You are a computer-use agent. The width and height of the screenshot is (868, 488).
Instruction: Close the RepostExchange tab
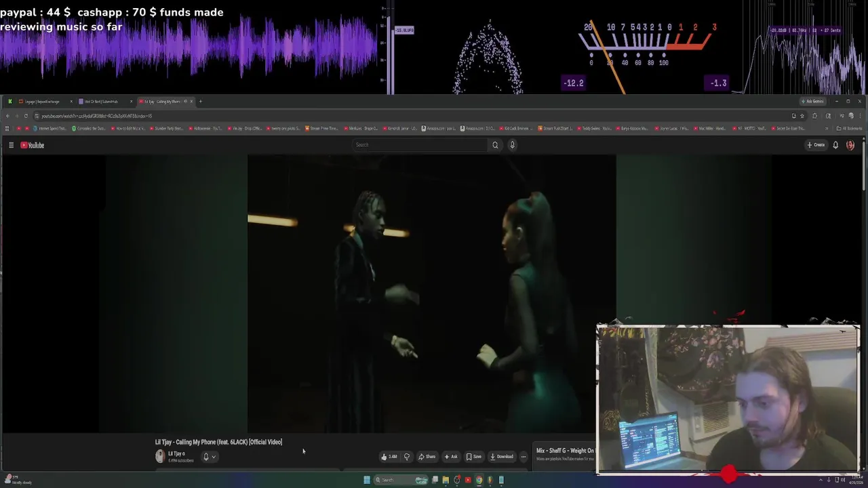point(71,102)
